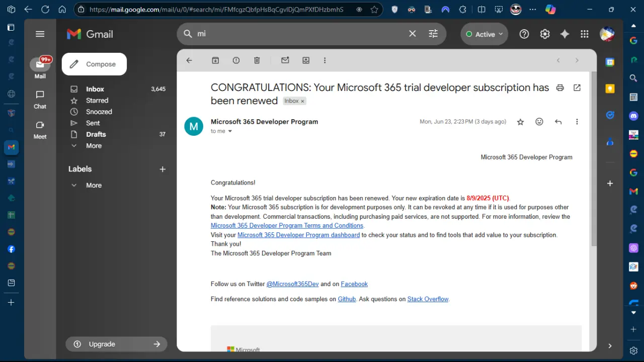
Task: Remove the Inbox label chip
Action: [x=302, y=101]
